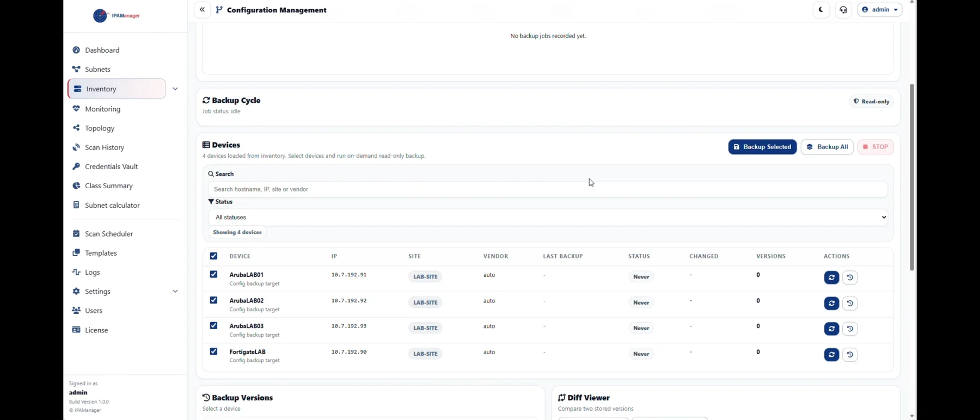Open Scan History page
The image size is (980, 420).
[x=105, y=147]
